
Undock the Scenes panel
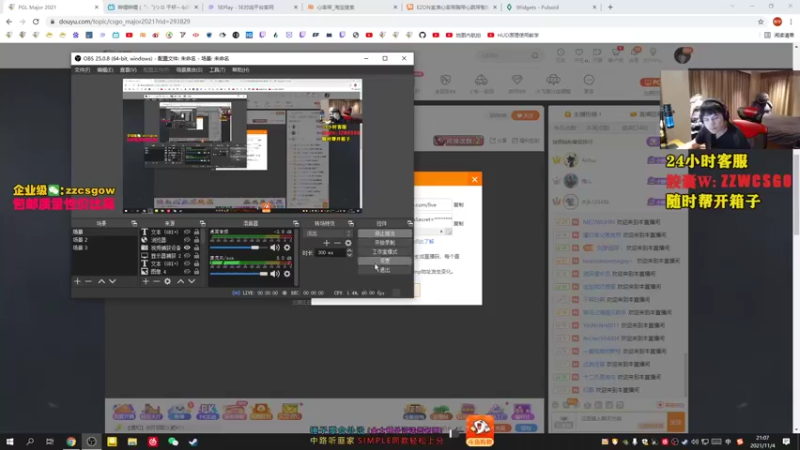(134, 223)
